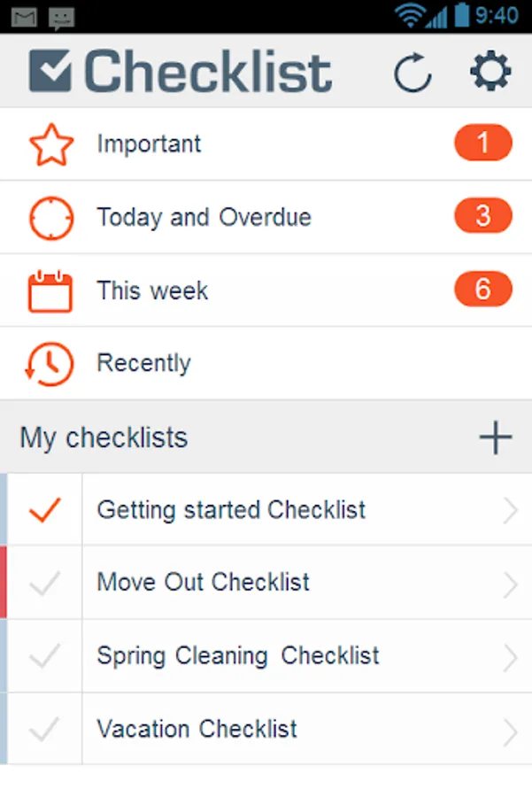Add a new checklist with plus icon
Image resolution: width=532 pixels, height=797 pixels.
click(495, 437)
